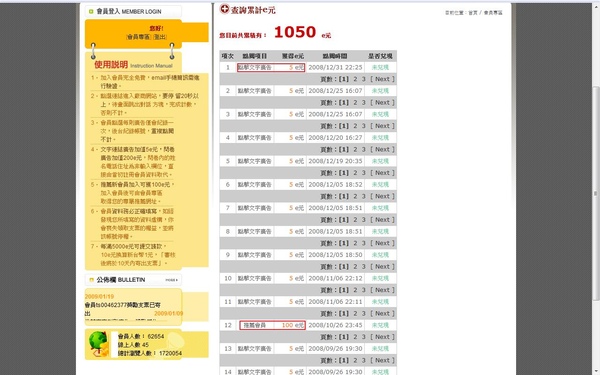Click [Next] in the pager below row 1
Viewport: 600px width, 375px height.
(382, 79)
